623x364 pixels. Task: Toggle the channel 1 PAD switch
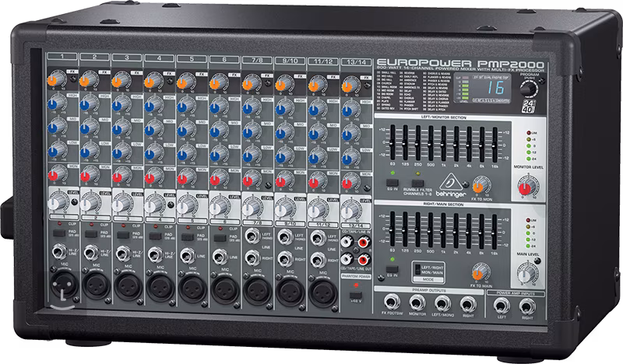(x=56, y=234)
